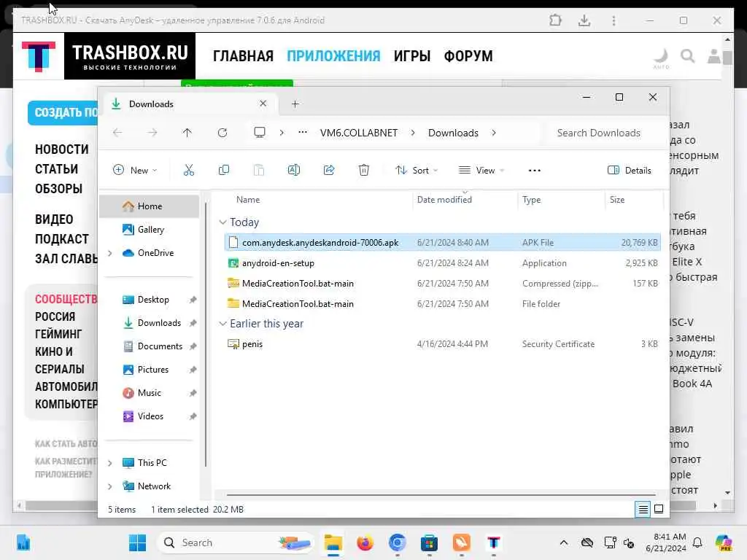Click the Search Downloads field
This screenshot has width=747, height=560.
(604, 133)
